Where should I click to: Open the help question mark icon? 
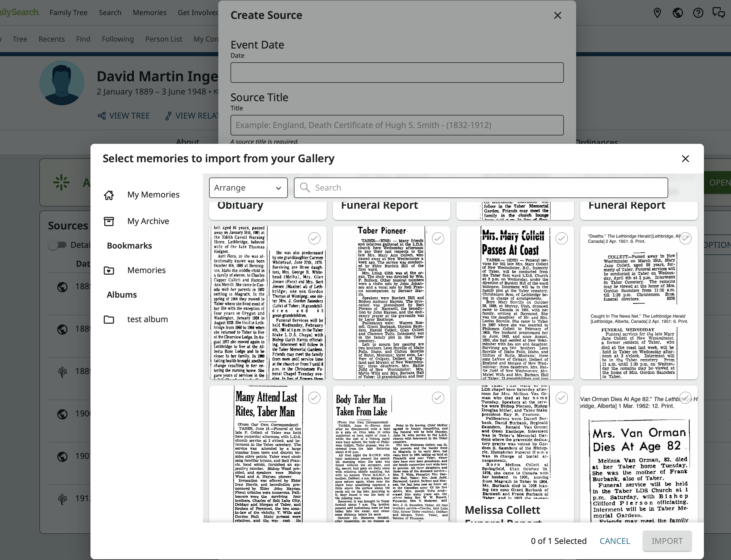[x=698, y=13]
